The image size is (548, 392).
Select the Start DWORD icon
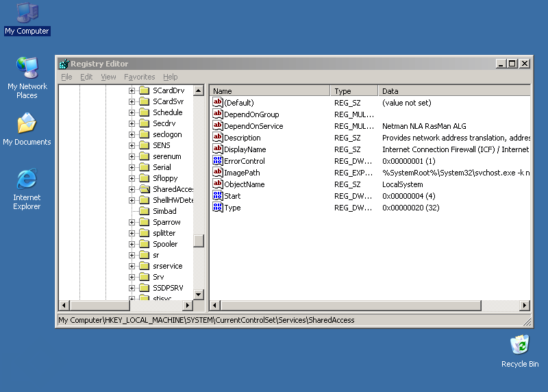[x=217, y=196]
